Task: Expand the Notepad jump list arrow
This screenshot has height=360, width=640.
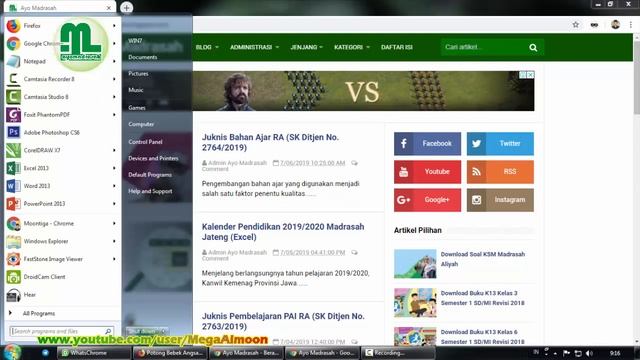Action: coord(114,61)
